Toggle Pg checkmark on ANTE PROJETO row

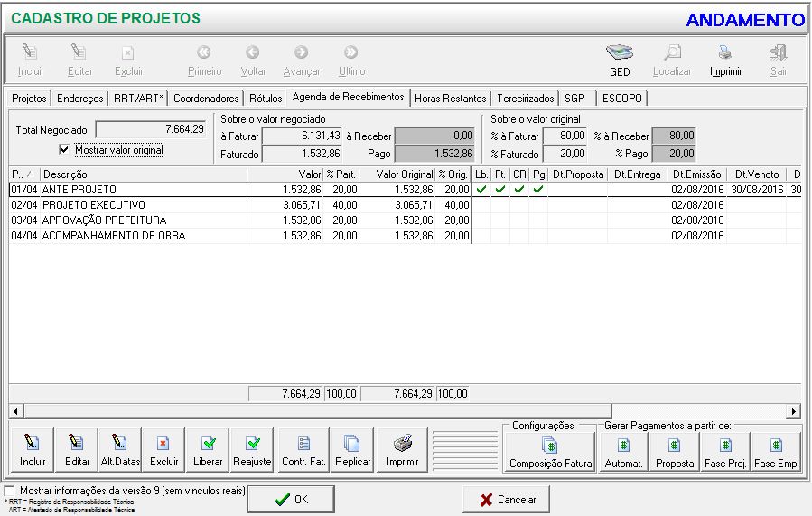pyautogui.click(x=538, y=190)
